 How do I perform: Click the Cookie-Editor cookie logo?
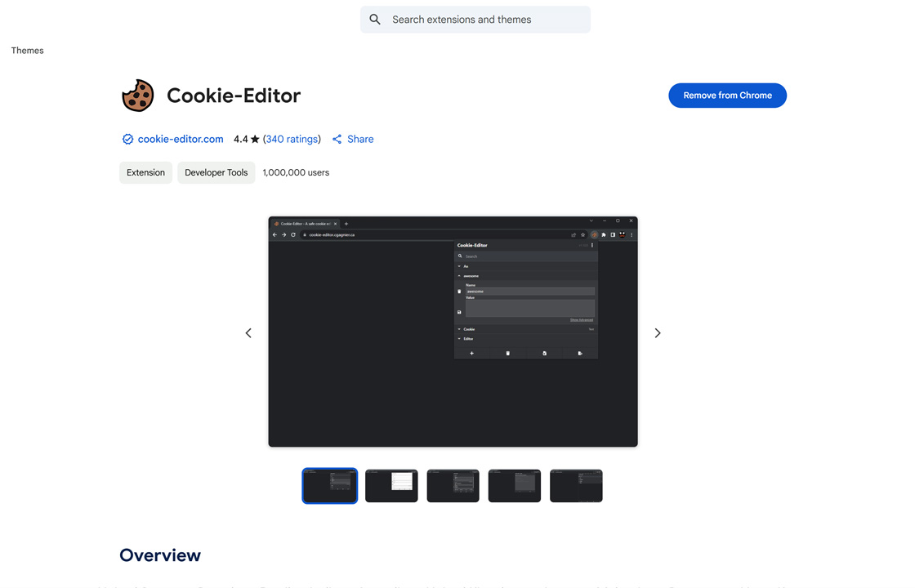[138, 95]
